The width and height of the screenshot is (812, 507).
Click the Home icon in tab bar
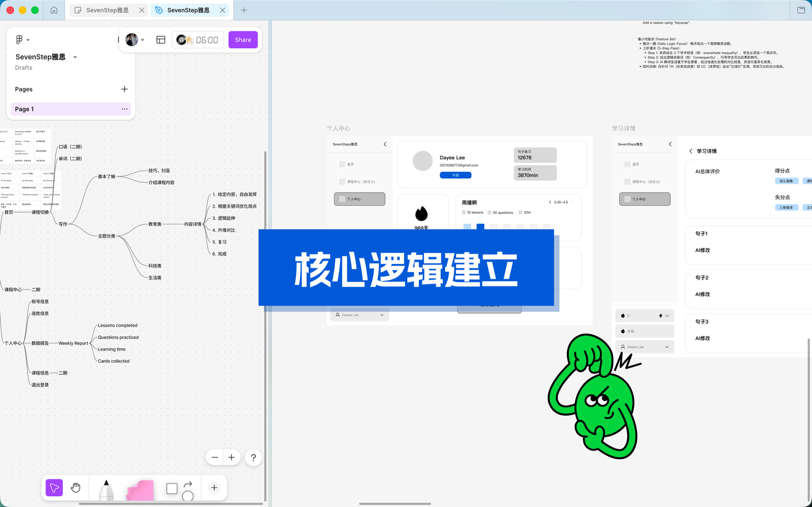[x=54, y=10]
